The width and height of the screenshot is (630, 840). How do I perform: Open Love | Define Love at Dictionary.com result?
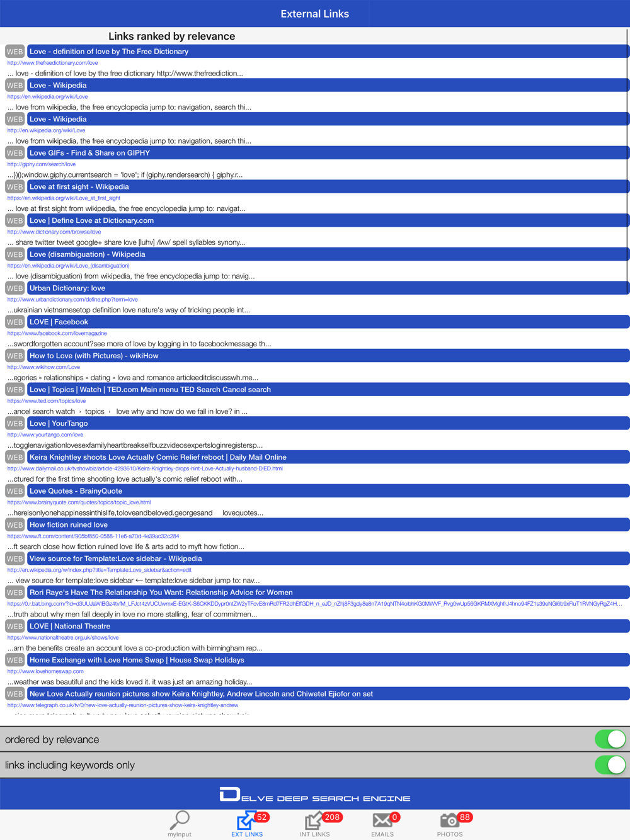(x=328, y=220)
